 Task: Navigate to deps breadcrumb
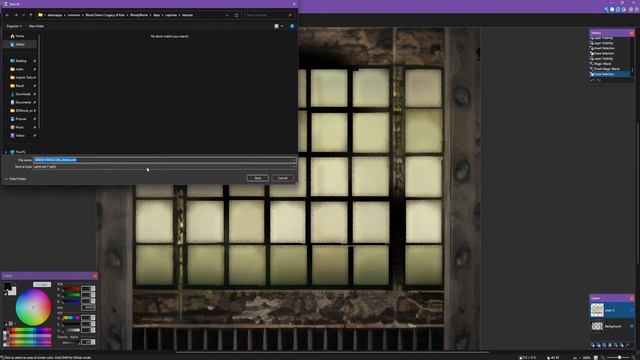click(x=157, y=15)
